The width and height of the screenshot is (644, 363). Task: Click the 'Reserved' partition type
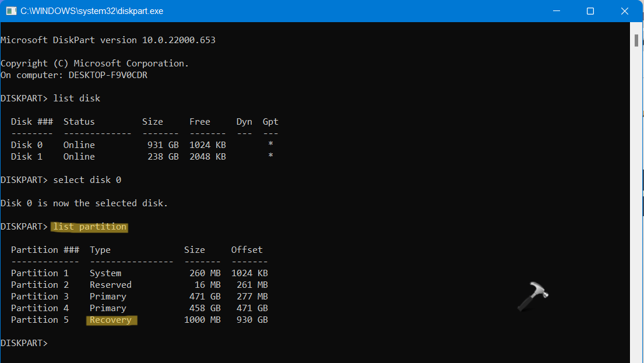pos(111,285)
